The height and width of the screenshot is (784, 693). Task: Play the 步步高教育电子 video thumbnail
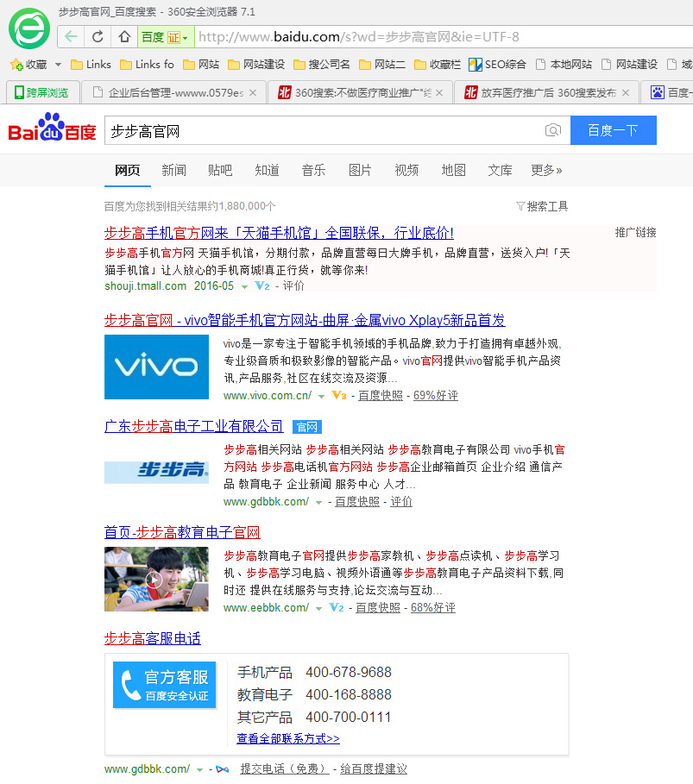tap(156, 579)
